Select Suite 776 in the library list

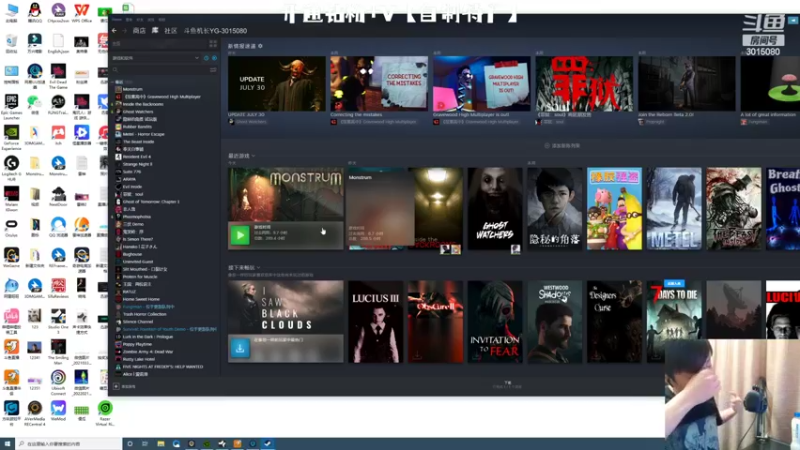coord(132,172)
